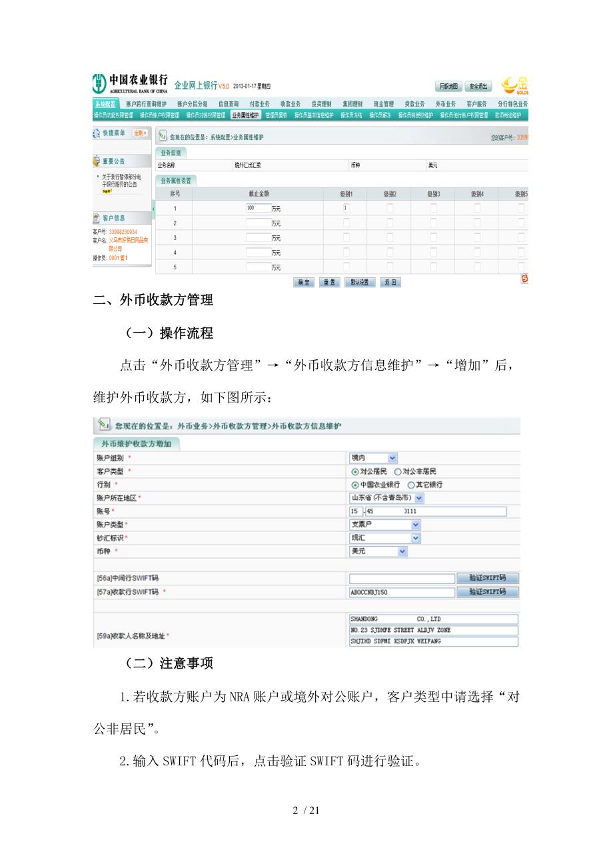Tick the 级别1 checkbox in row 5
This screenshot has height=868, width=613.
tap(346, 267)
